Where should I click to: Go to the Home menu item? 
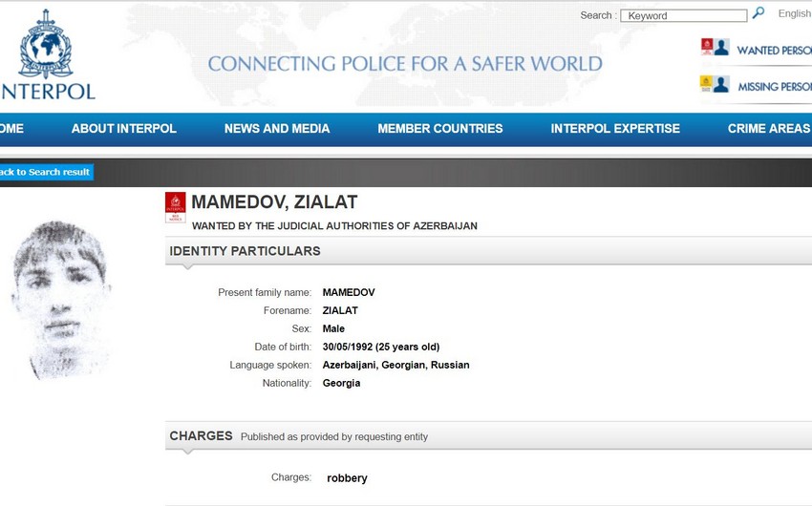pyautogui.click(x=11, y=128)
